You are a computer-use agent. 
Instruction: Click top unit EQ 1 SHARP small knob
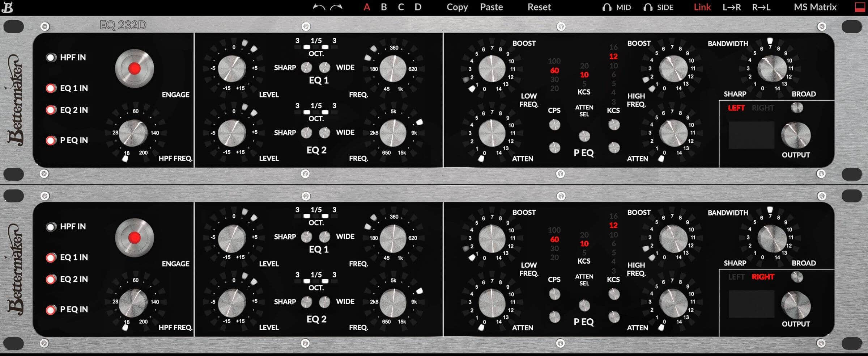pos(306,67)
